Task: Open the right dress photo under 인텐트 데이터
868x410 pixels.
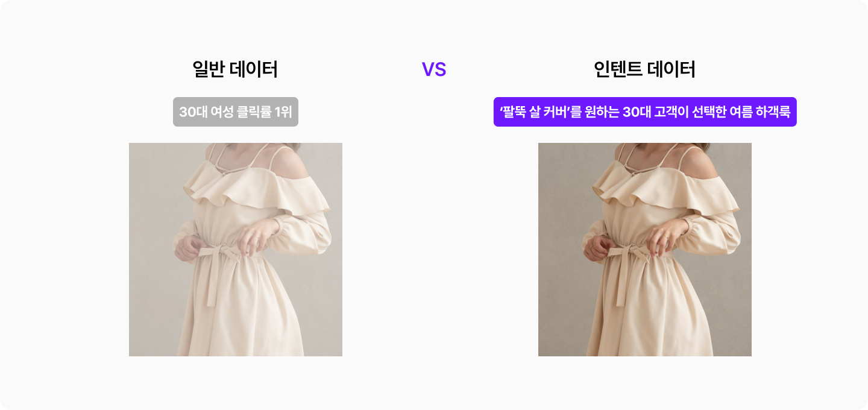Action: click(645, 250)
